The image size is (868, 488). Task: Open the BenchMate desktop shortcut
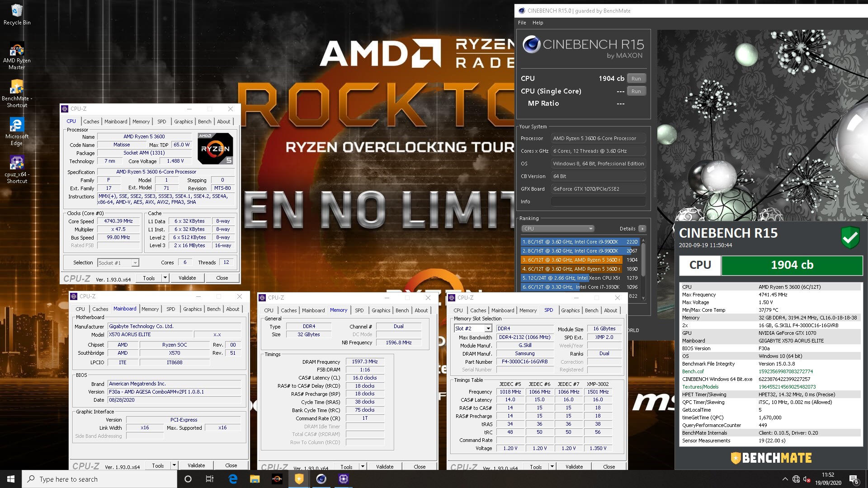(17, 94)
